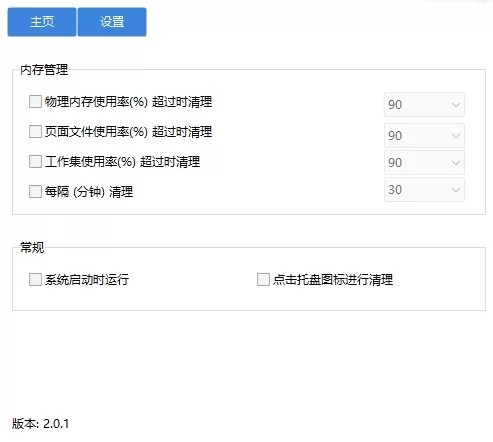Screen dimensions: 493x442
Task: Open the 工作集使用率 threshold dropdown
Action: coord(424,163)
